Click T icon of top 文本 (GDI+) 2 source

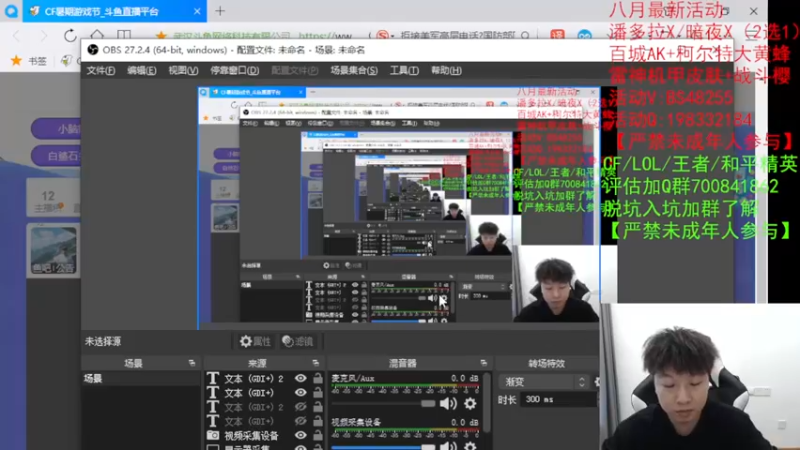(x=213, y=378)
